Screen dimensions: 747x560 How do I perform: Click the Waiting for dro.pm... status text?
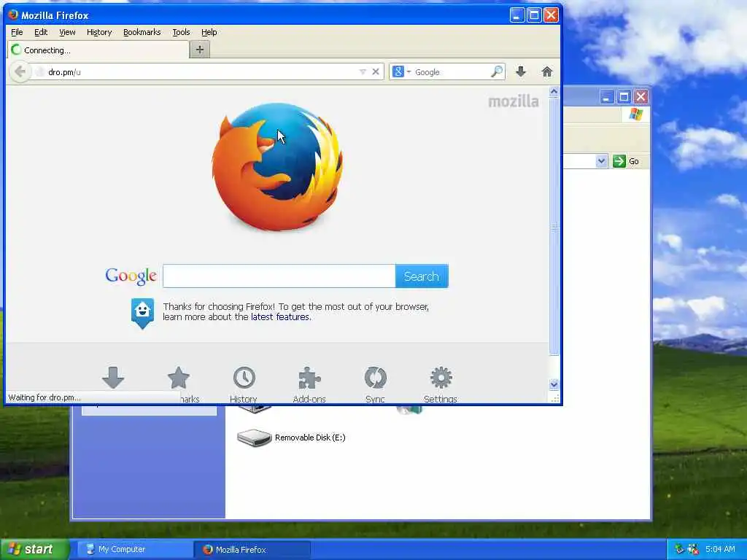[x=44, y=397]
